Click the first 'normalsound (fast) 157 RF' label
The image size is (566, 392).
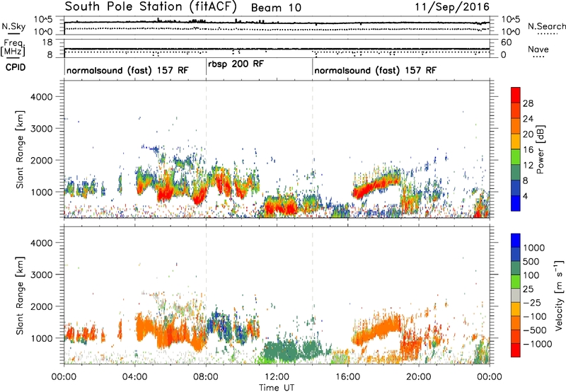127,70
